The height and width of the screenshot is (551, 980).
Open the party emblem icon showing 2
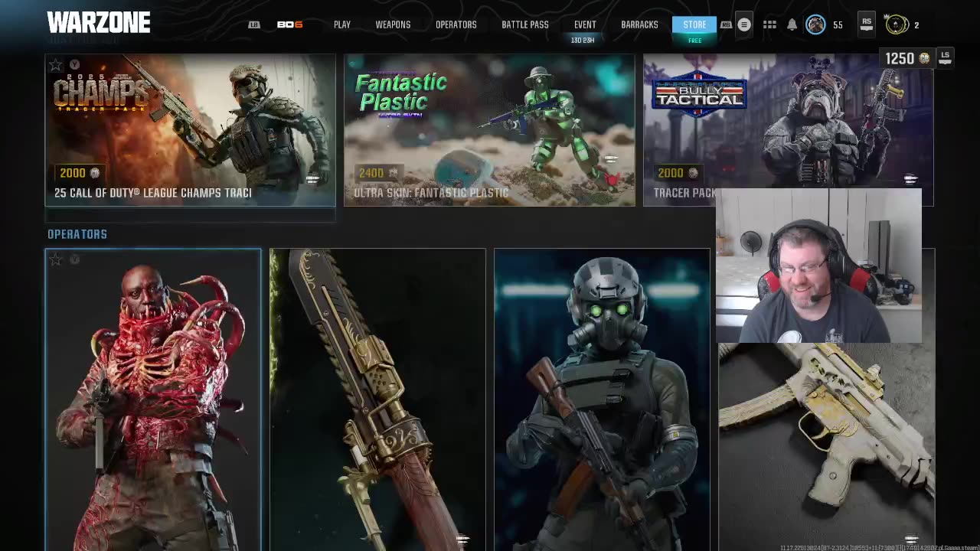click(x=897, y=24)
